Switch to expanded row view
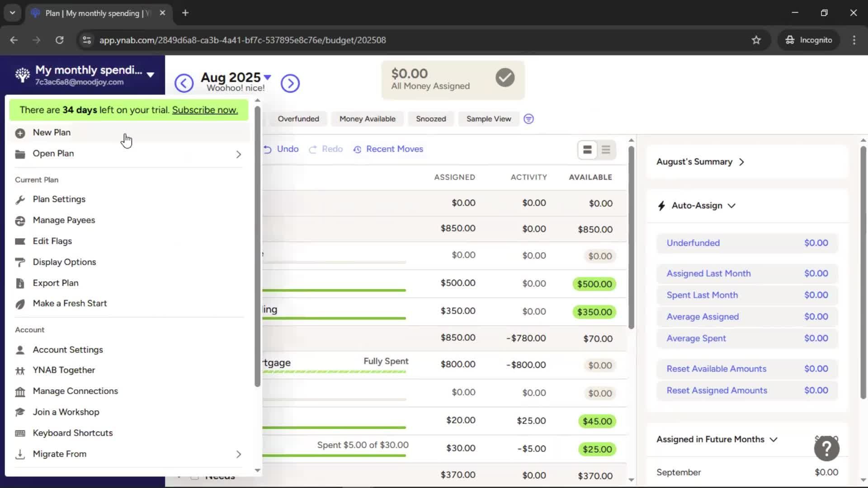The height and width of the screenshot is (488, 868). (x=587, y=150)
